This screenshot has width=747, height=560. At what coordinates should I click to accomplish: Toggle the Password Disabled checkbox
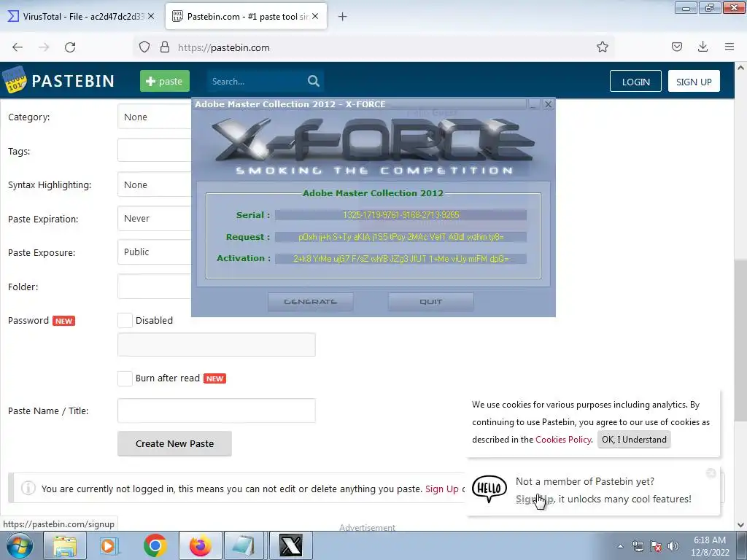(125, 321)
